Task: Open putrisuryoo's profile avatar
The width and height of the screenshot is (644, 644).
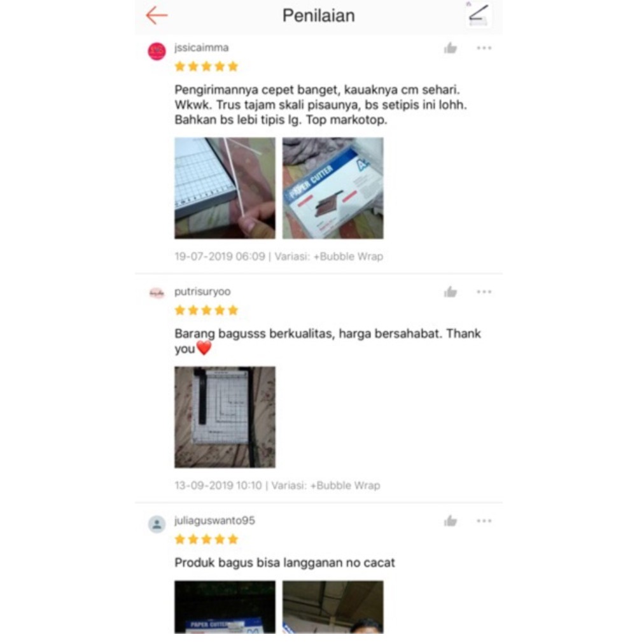Action: [x=157, y=293]
